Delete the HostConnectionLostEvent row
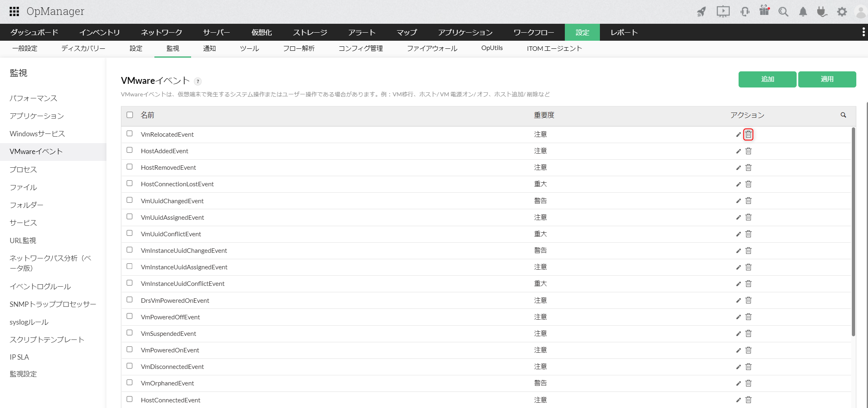Screen dimensions: 868x408 point(748,184)
